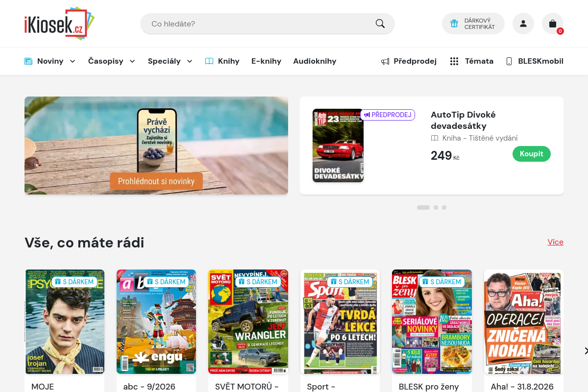This screenshot has height=392, width=588.
Task: Click the green Koupit button
Action: pos(532,153)
